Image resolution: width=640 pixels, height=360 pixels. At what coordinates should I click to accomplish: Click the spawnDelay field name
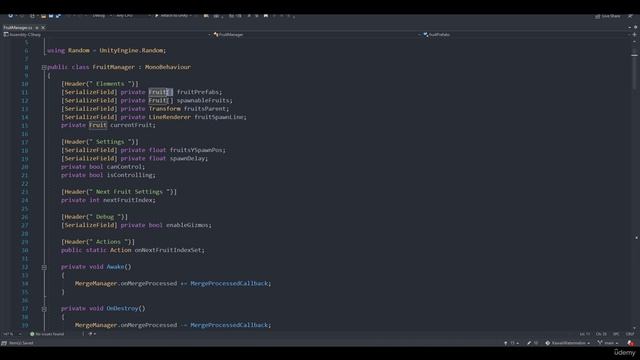click(187, 158)
